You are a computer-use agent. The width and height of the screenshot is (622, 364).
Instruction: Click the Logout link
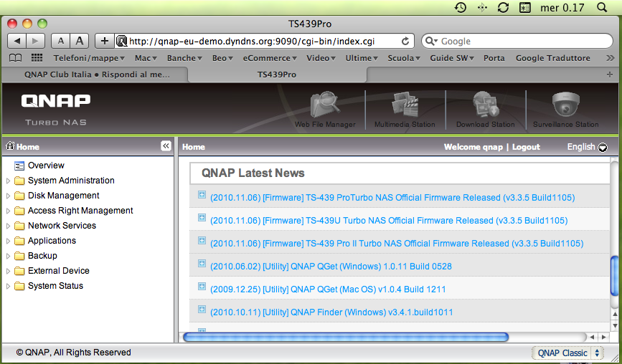(526, 147)
